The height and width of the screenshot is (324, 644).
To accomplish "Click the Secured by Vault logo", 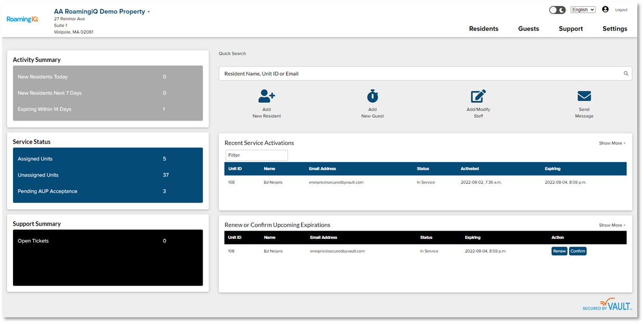I will [607, 305].
